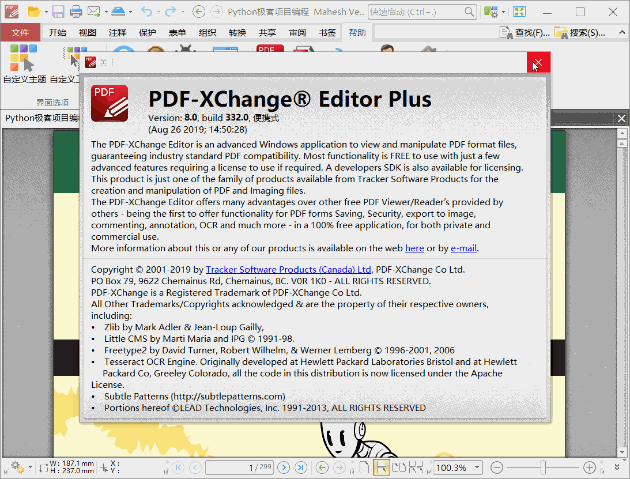Click the 查找(F) find button
This screenshot has height=479, width=630.
coord(524,33)
